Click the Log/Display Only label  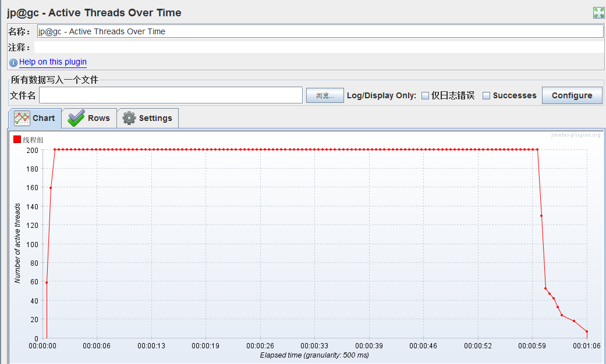381,96
